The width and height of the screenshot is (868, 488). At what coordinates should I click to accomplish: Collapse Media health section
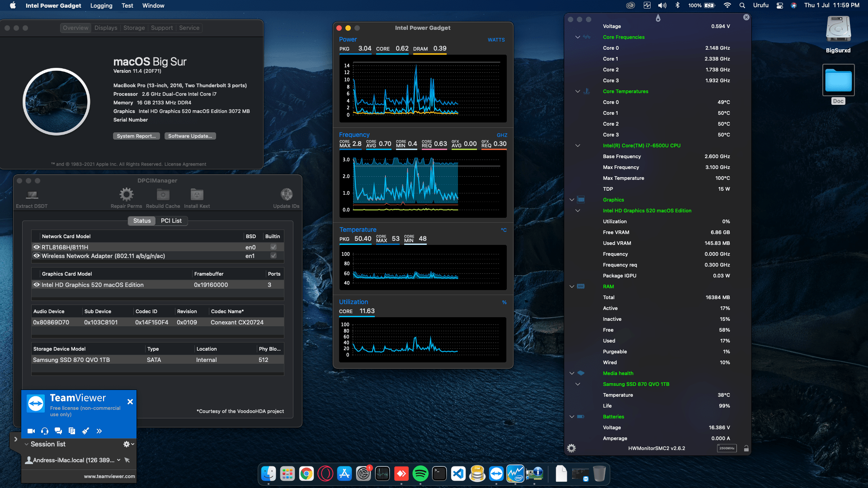(x=572, y=373)
